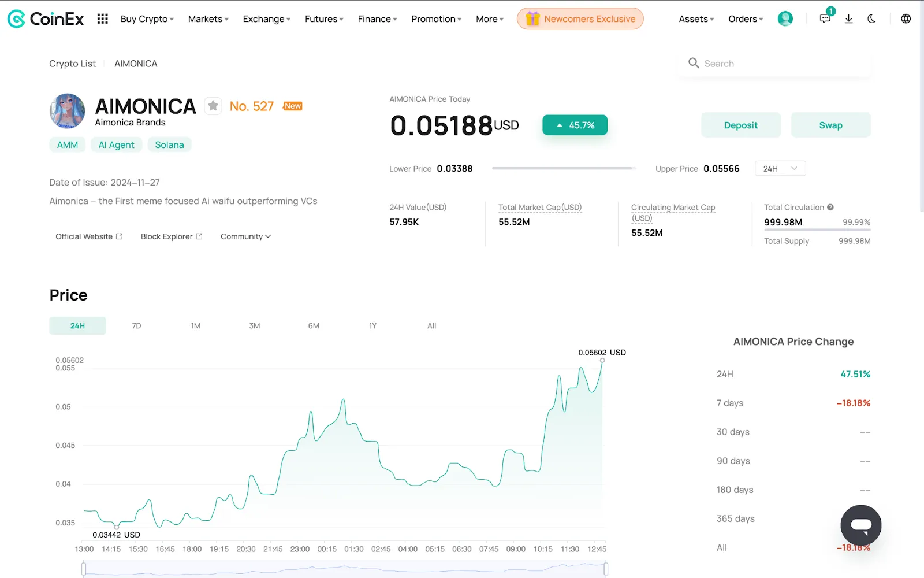
Task: Select the 24H chart tab
Action: [77, 325]
